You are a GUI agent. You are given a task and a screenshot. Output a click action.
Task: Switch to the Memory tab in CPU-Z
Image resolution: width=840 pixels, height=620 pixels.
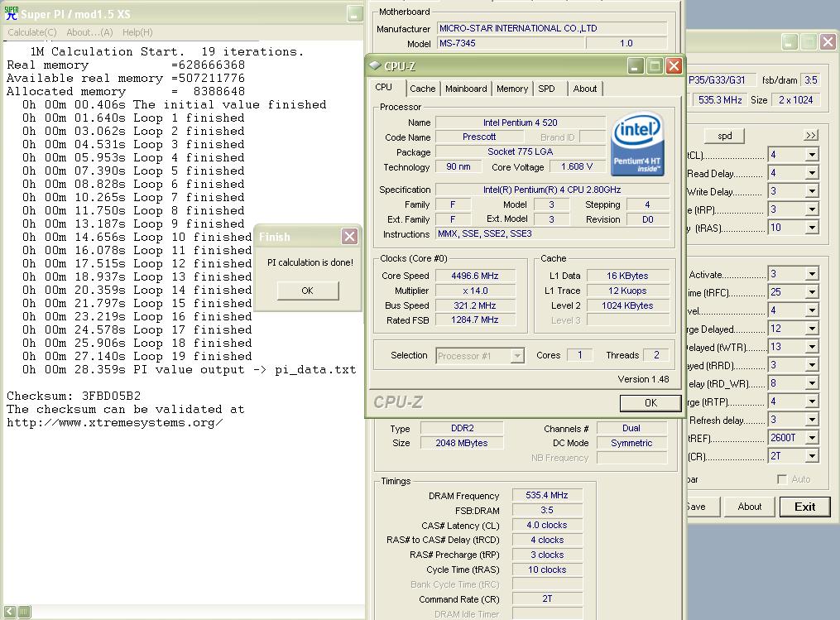tap(511, 89)
